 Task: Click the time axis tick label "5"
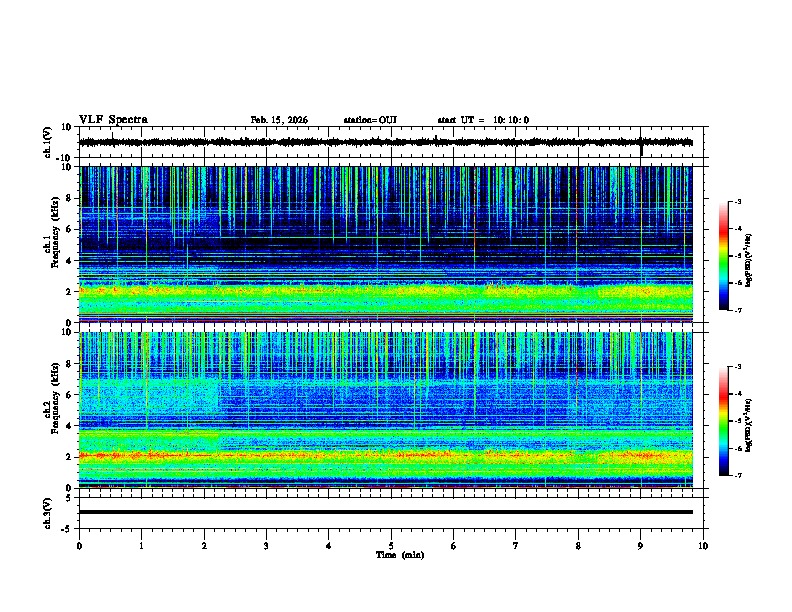391,546
